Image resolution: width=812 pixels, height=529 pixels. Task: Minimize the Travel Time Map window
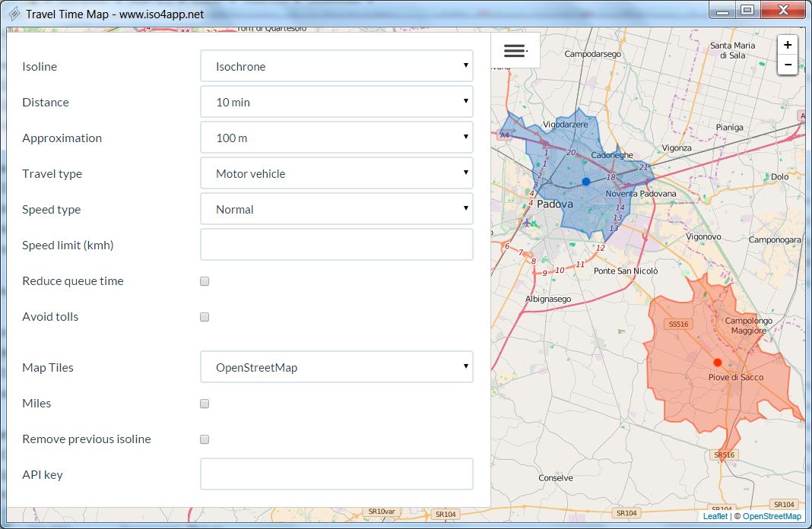click(x=722, y=11)
